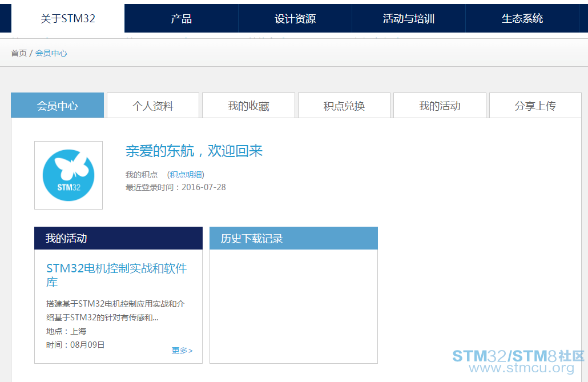Click the 我的活动 panel header
The image size is (588, 382).
pyautogui.click(x=119, y=238)
